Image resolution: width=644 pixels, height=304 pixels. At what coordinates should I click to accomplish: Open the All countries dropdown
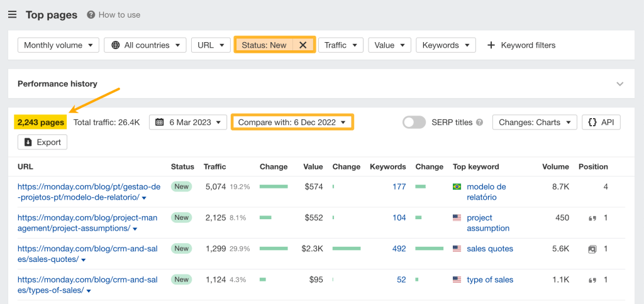[x=145, y=45]
